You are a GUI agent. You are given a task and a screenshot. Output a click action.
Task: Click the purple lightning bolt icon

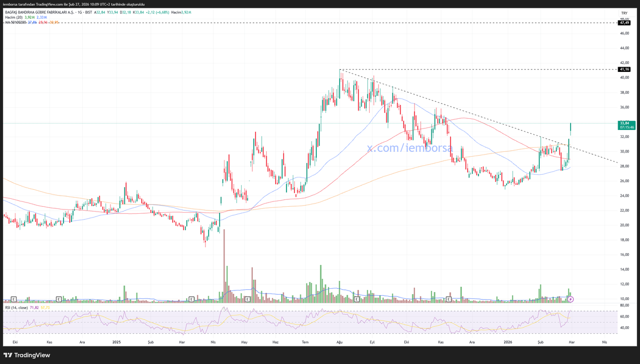tap(571, 300)
